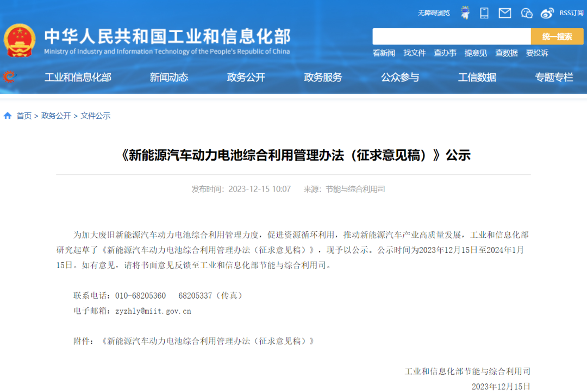Open the elderly-friendly mode icon
Image resolution: width=587 pixels, height=392 pixels.
pyautogui.click(x=465, y=12)
